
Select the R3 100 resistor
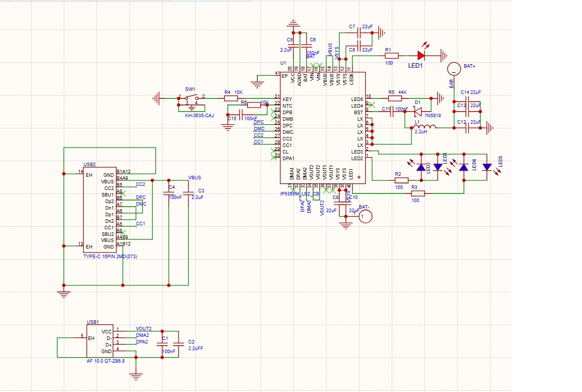418,193
